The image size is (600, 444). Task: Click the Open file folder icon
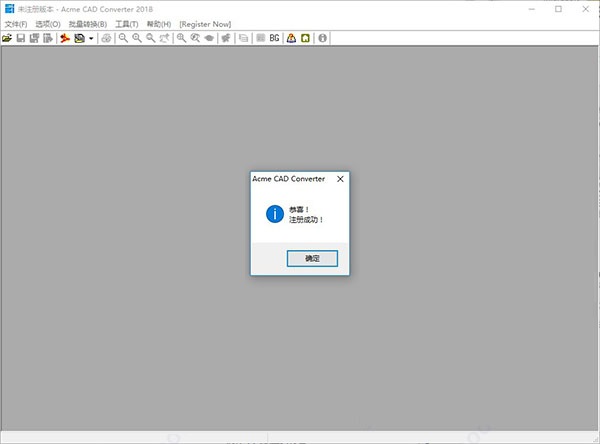coord(7,38)
